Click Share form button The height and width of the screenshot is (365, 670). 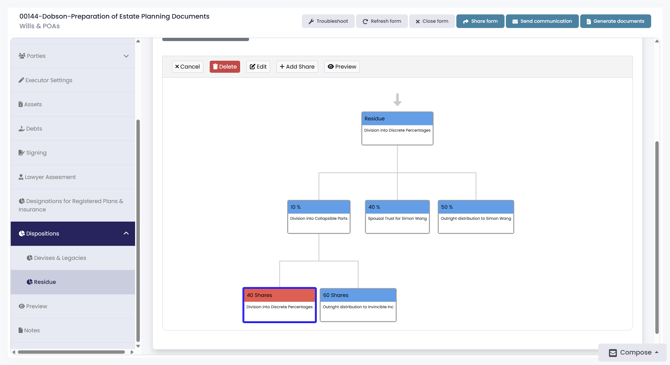(480, 21)
